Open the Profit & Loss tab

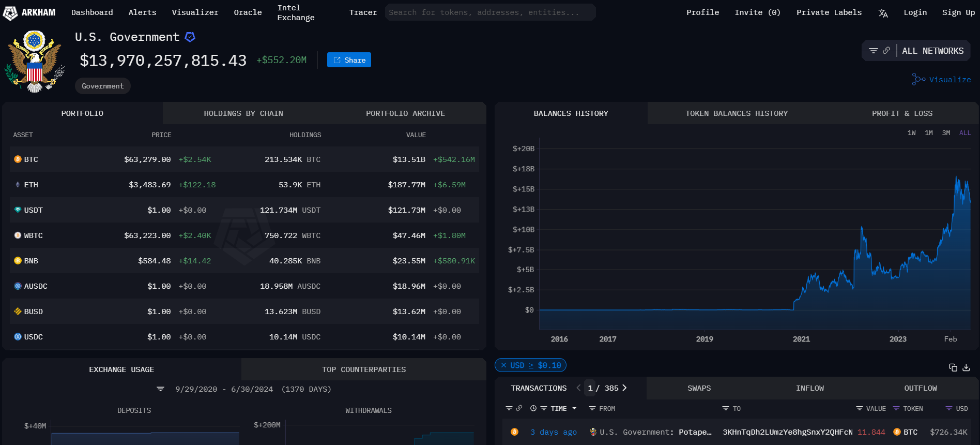pos(902,113)
